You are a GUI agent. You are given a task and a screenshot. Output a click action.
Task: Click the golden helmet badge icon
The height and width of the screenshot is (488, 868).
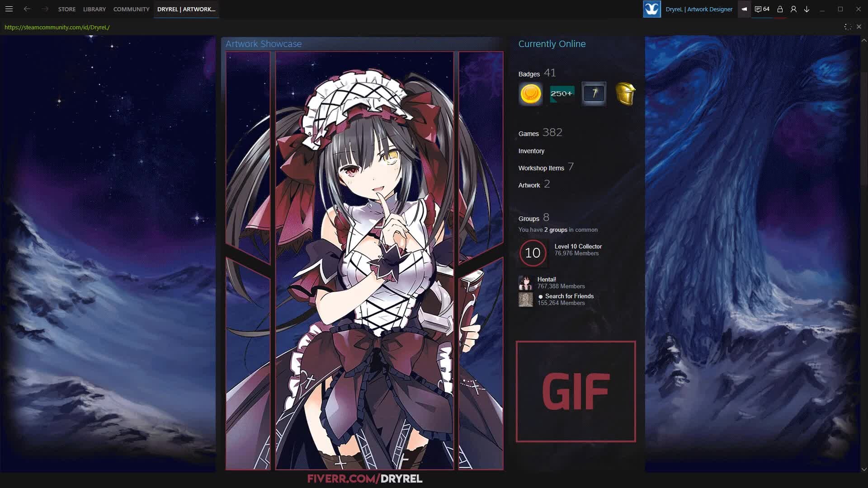pyautogui.click(x=625, y=94)
